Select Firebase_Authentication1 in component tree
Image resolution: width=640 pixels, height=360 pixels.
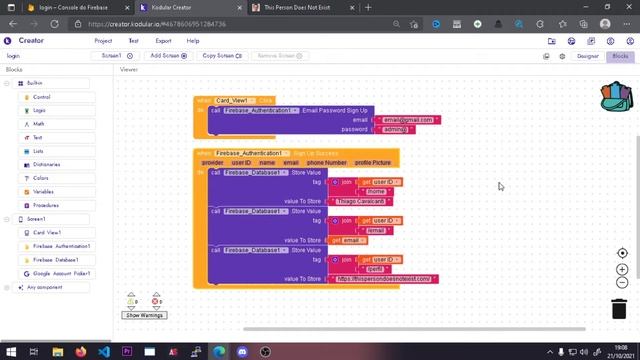click(56, 246)
